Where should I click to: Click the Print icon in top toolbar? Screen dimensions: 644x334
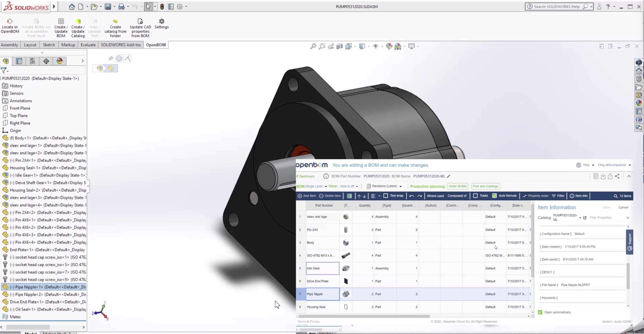(121, 7)
